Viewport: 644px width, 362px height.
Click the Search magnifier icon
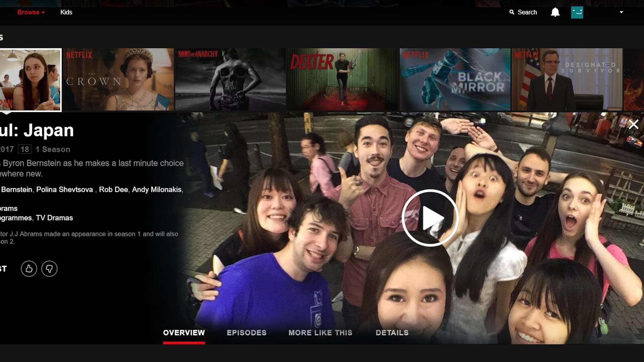pos(512,12)
